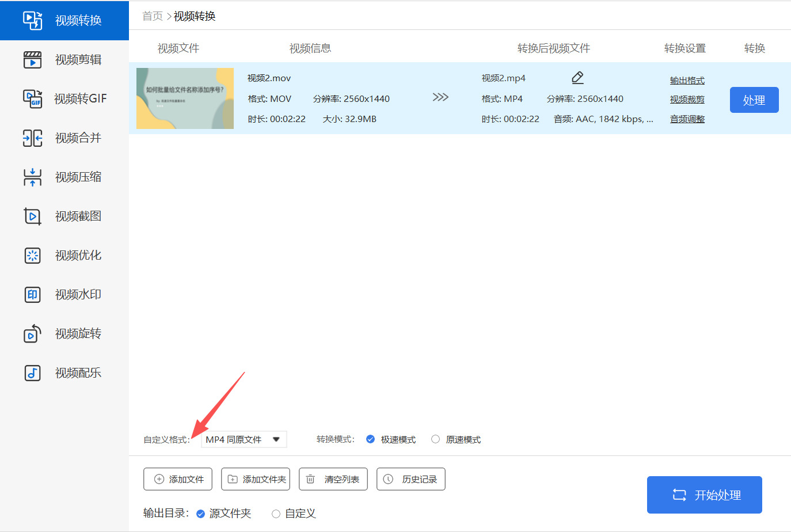Viewport: 791px width, 532px height.
Task: Click 开始处理 label text
Action: pyautogui.click(x=718, y=495)
